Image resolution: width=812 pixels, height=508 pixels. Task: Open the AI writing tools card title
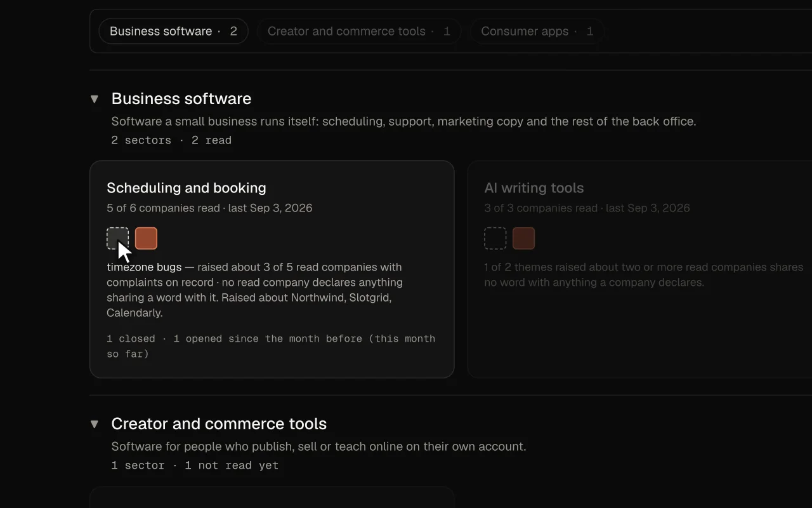534,188
